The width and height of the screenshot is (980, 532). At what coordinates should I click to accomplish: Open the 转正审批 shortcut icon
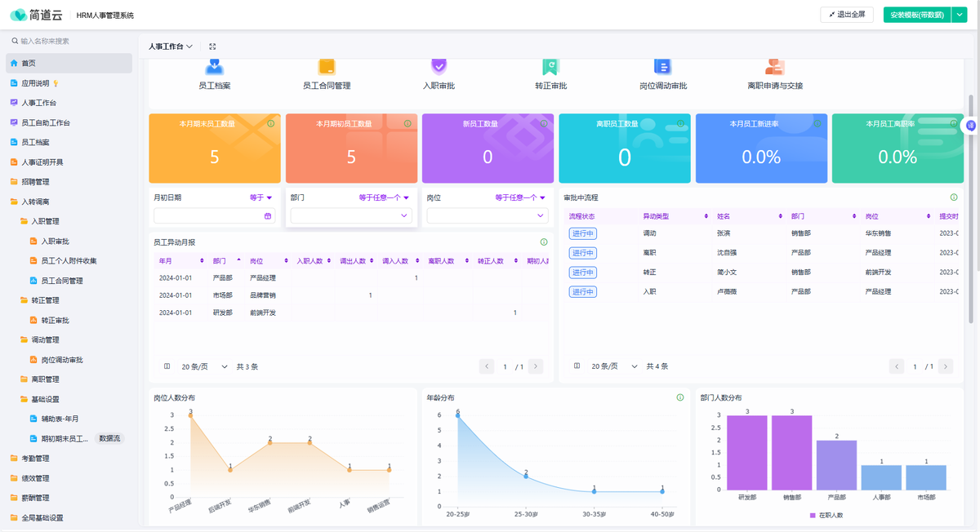[550, 66]
